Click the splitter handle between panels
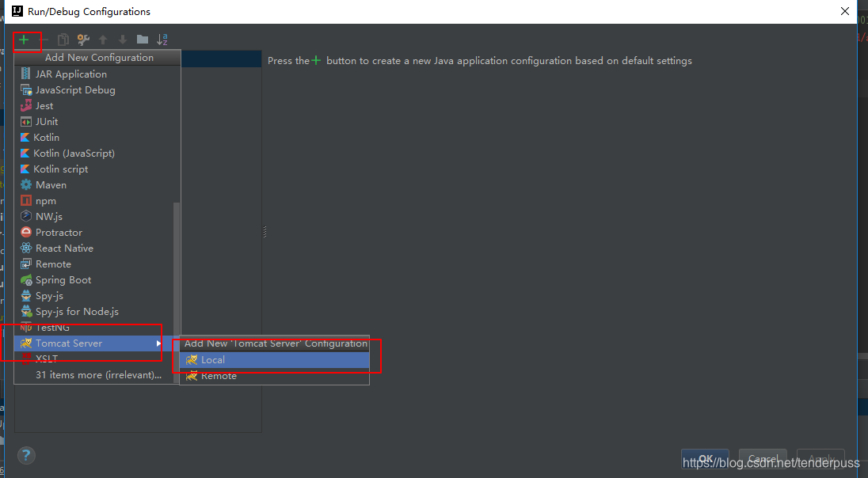Viewport: 868px width, 478px height. pos(265,232)
